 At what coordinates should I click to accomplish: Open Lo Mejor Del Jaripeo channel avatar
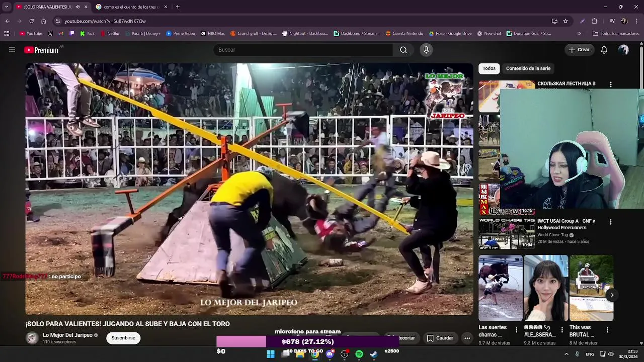[x=32, y=338]
